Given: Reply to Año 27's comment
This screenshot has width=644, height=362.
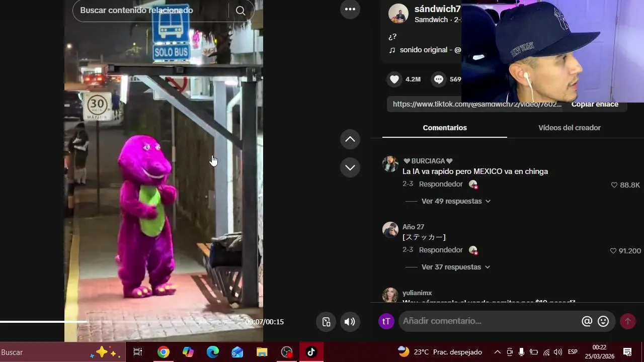Looking at the screenshot, I should (x=441, y=250).
